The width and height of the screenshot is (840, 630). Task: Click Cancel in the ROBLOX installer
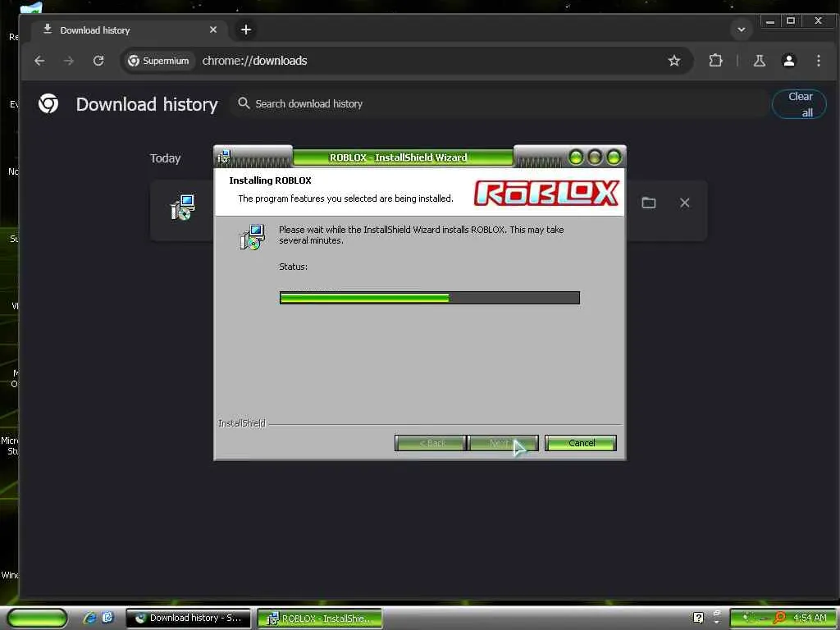581,443
